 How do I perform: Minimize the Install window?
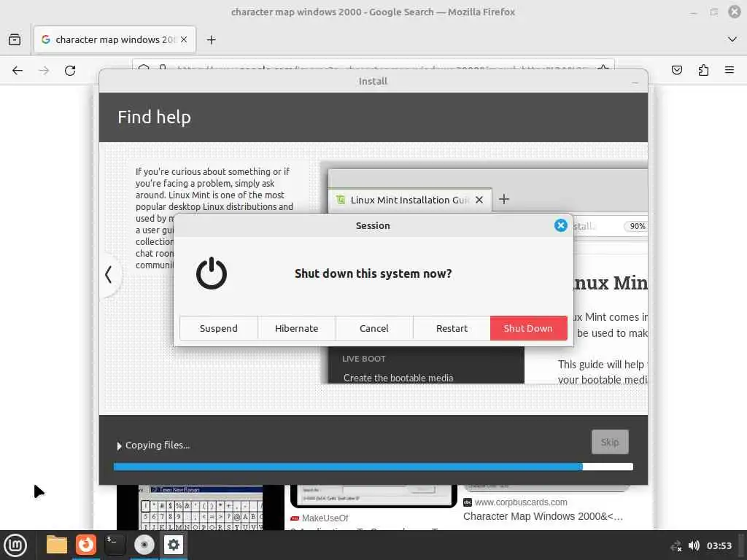(635, 82)
